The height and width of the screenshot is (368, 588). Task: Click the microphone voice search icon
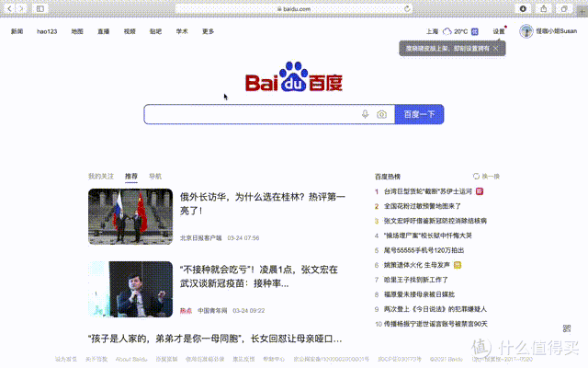pos(366,114)
